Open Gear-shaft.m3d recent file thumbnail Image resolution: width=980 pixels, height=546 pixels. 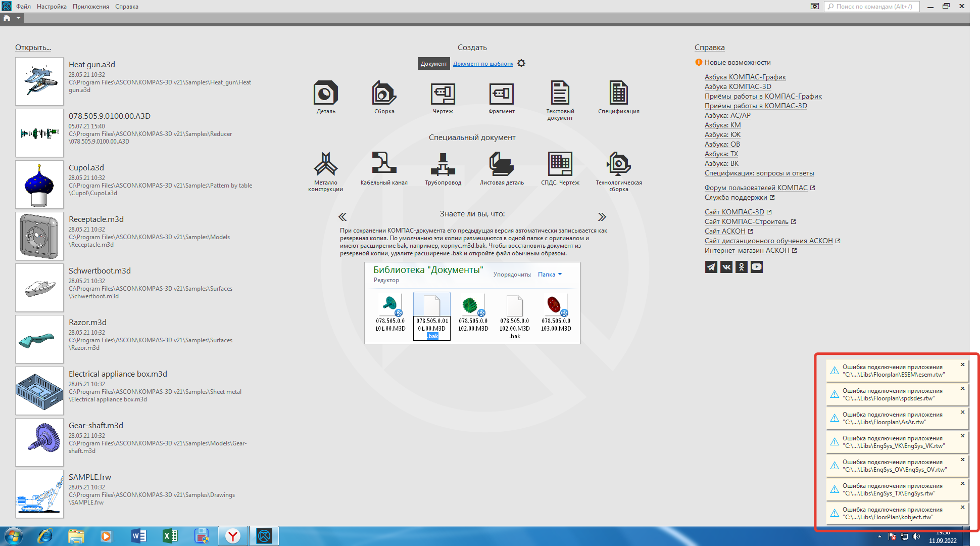tap(39, 442)
